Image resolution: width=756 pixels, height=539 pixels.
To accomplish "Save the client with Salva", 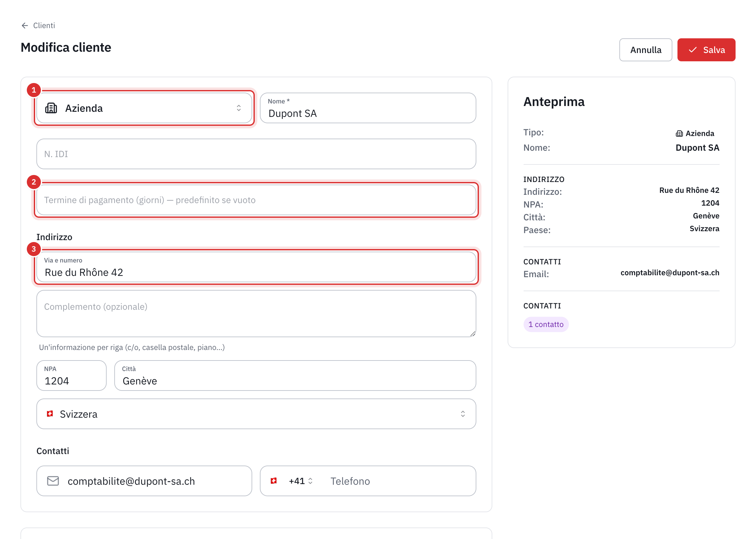I will 706,50.
